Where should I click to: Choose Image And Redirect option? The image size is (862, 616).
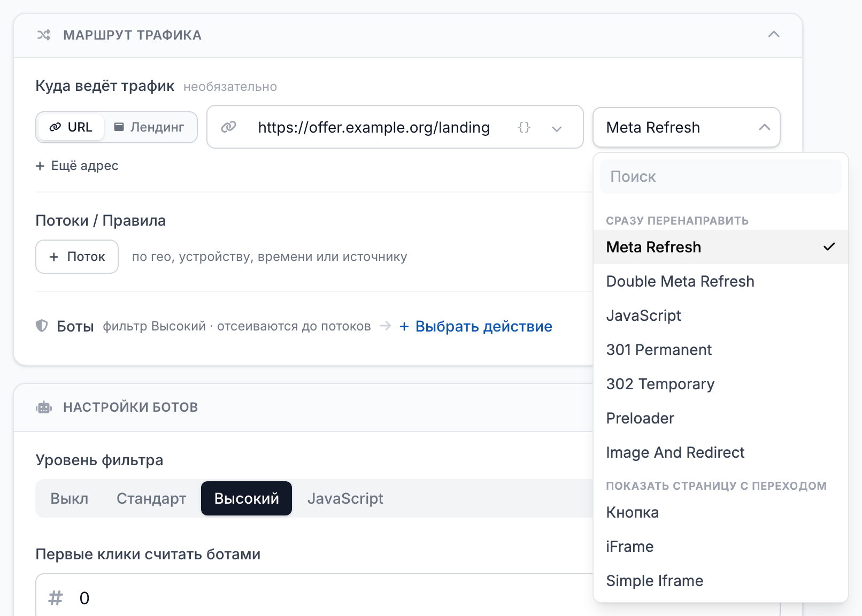pyautogui.click(x=721, y=452)
